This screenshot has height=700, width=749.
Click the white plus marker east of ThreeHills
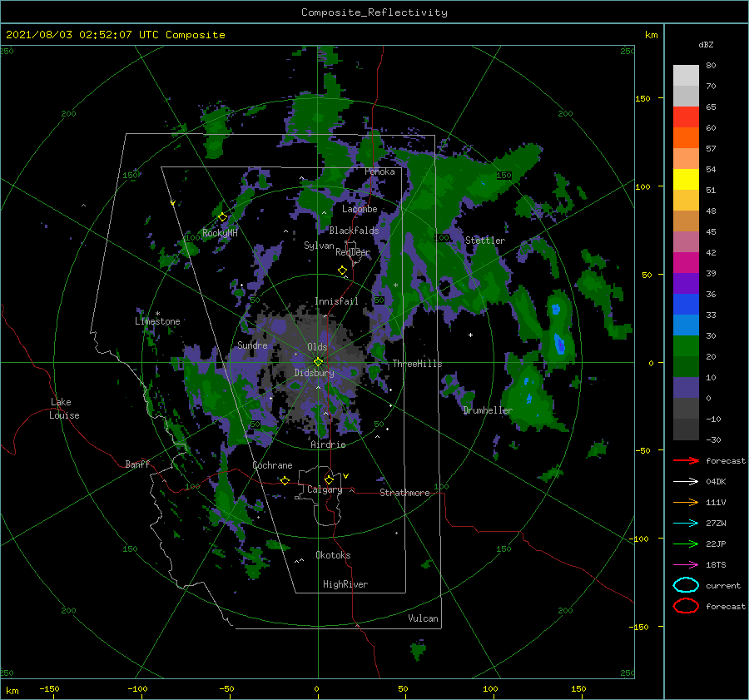[x=470, y=335]
